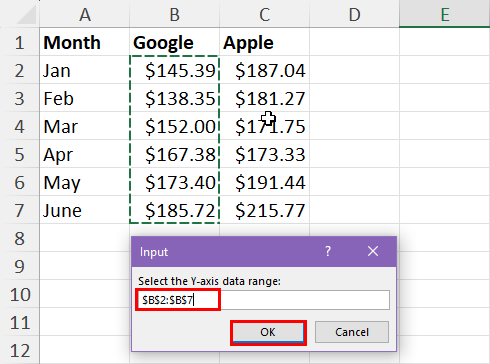Image resolution: width=490 pixels, height=364 pixels.
Task: Select row 9 header
Action: pos(20,266)
